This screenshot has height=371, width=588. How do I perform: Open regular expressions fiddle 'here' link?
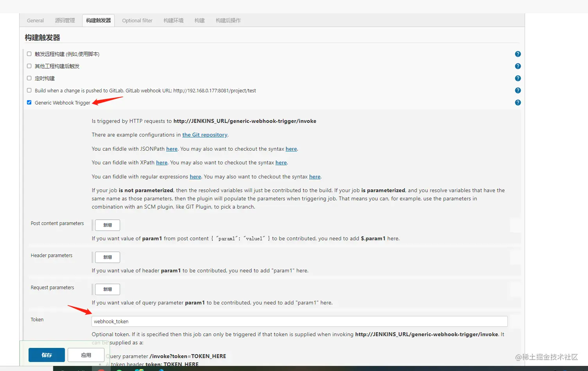coord(195,176)
